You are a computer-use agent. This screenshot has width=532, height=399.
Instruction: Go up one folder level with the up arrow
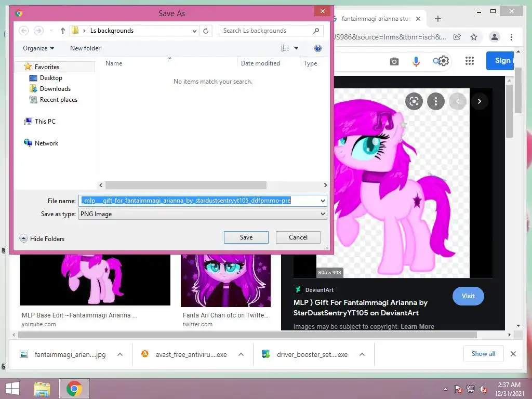click(x=63, y=31)
